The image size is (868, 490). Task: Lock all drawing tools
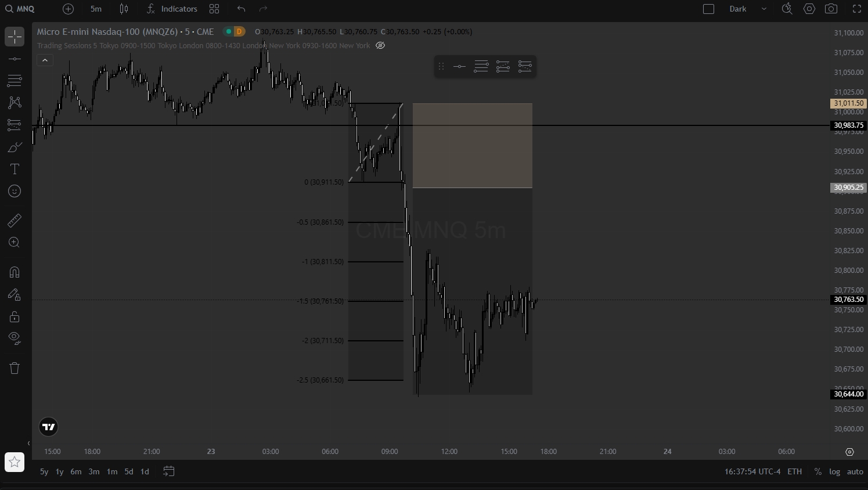[x=15, y=316]
